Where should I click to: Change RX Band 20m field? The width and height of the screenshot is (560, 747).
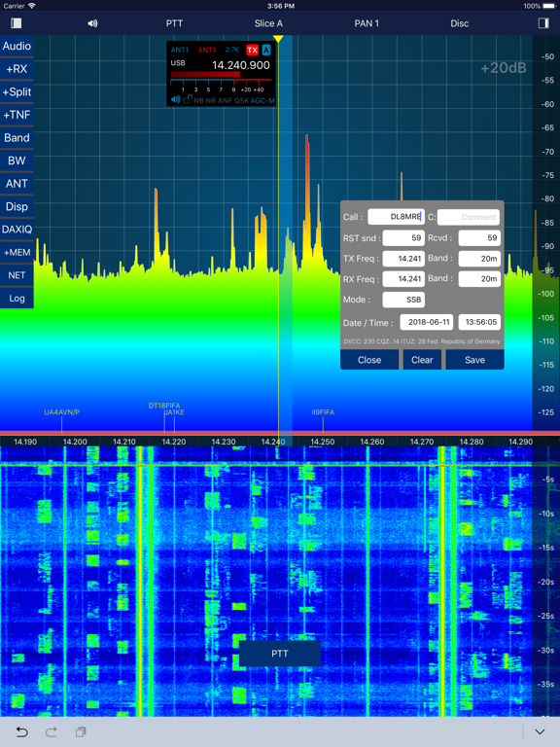point(479,279)
